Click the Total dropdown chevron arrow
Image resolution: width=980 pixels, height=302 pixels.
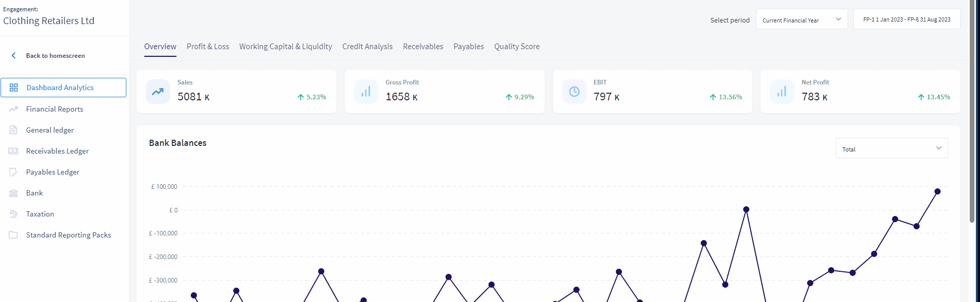pos(939,148)
